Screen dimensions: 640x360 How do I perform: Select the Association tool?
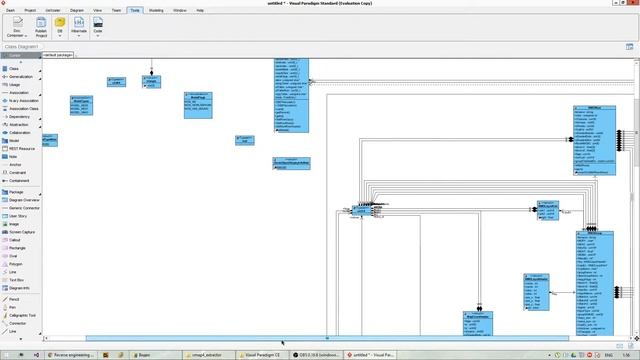pyautogui.click(x=20, y=93)
